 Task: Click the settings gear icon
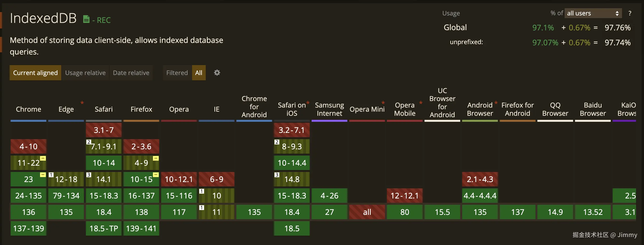(x=217, y=73)
